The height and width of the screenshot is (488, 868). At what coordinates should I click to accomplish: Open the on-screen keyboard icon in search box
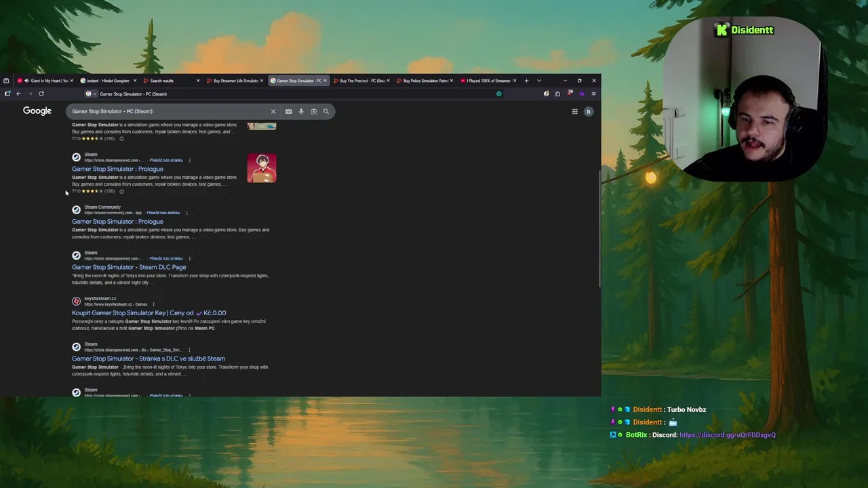point(289,111)
